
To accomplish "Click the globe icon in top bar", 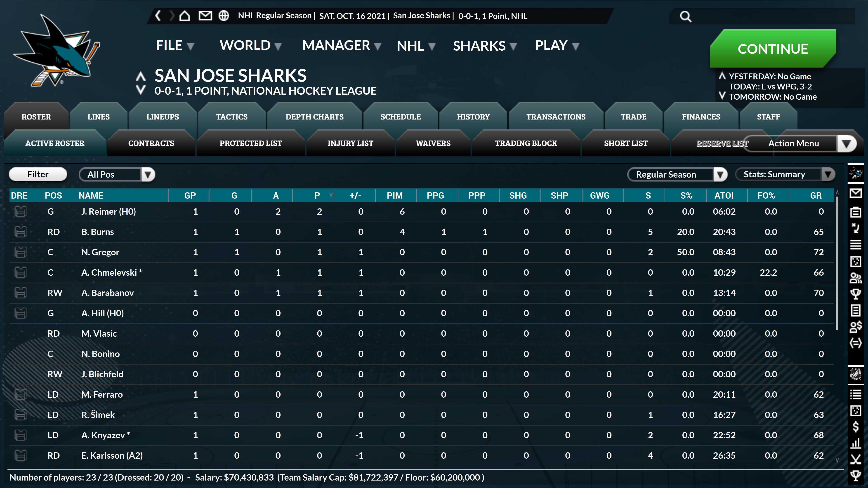I will click(x=224, y=16).
